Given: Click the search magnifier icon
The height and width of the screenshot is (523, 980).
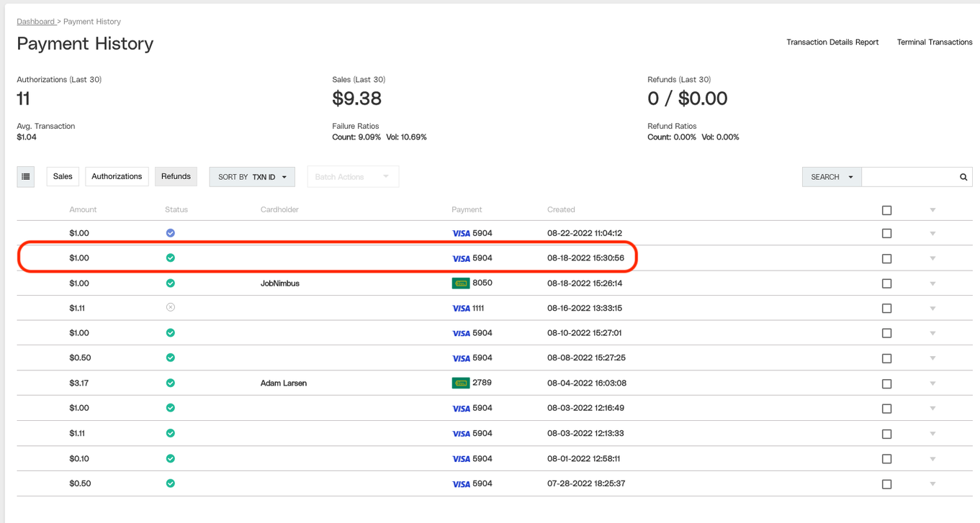Looking at the screenshot, I should [x=963, y=176].
